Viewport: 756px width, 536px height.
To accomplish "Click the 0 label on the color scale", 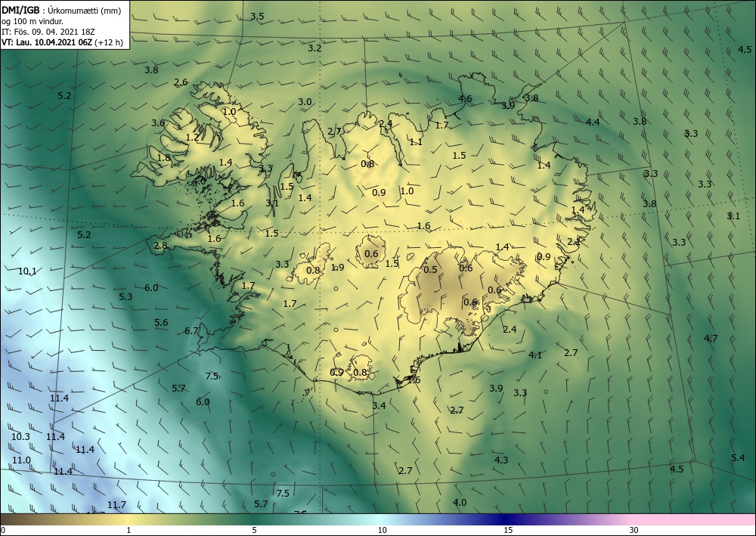I will click(3, 531).
